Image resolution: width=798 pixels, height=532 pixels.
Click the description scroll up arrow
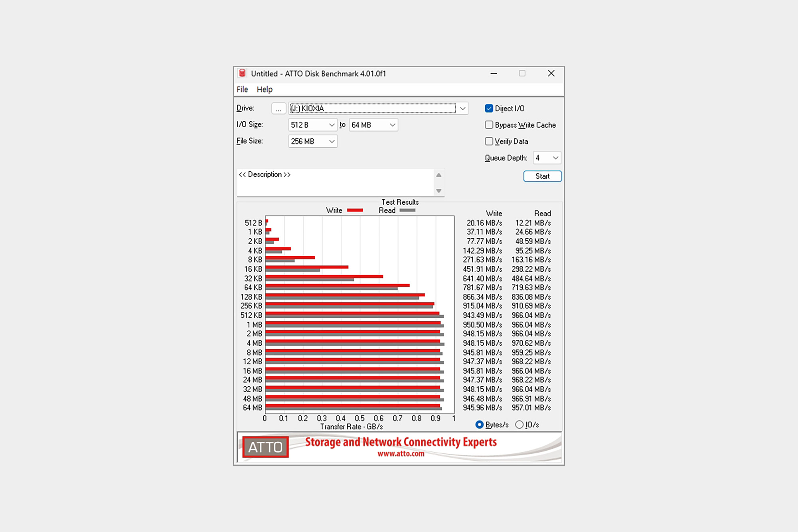[x=439, y=175]
